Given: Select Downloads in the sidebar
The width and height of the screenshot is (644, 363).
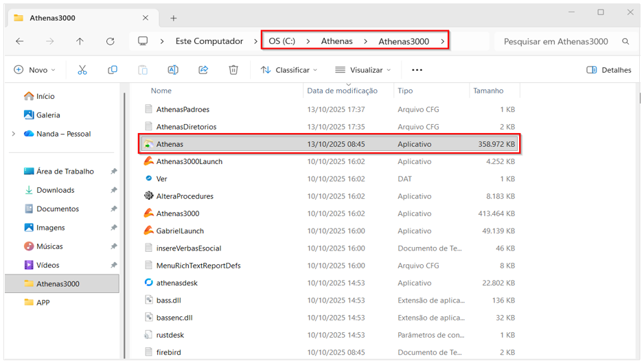Looking at the screenshot, I should coord(55,190).
